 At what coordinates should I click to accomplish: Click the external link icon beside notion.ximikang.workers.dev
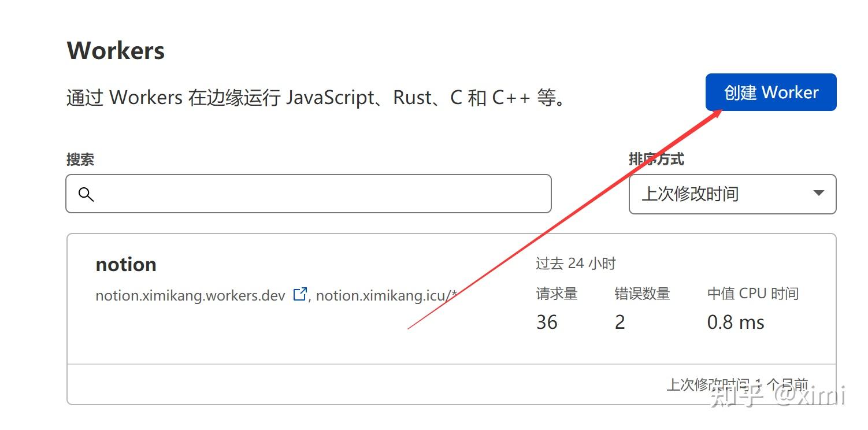coord(299,294)
